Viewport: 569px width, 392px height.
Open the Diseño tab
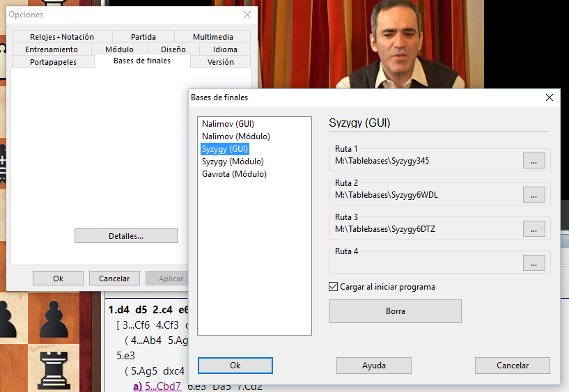pos(173,49)
